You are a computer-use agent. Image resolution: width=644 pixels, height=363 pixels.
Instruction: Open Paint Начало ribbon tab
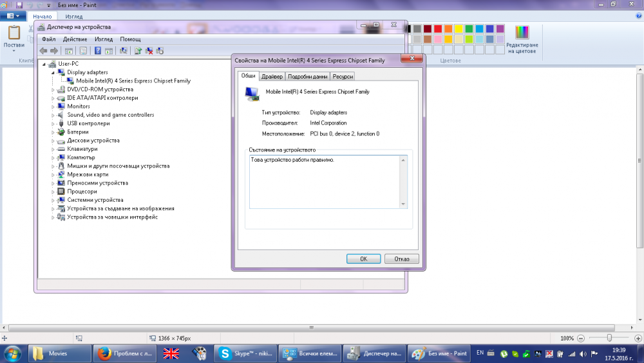point(43,17)
